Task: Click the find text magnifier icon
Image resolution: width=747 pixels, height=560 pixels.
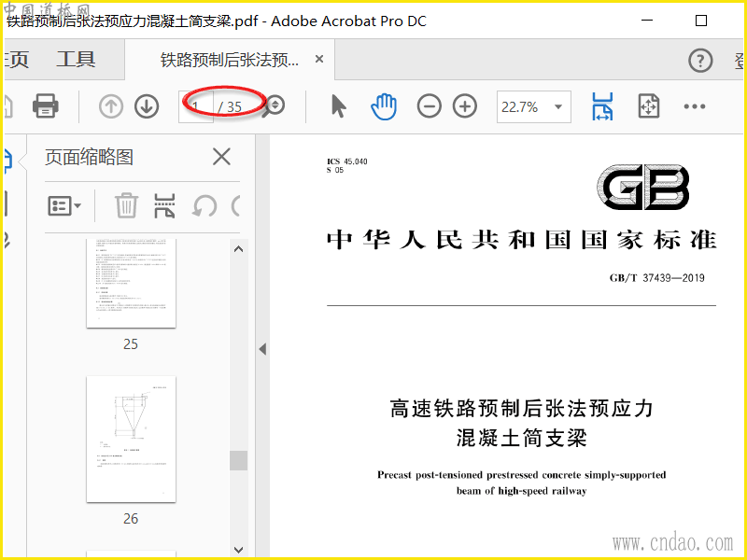Action: pyautogui.click(x=275, y=105)
